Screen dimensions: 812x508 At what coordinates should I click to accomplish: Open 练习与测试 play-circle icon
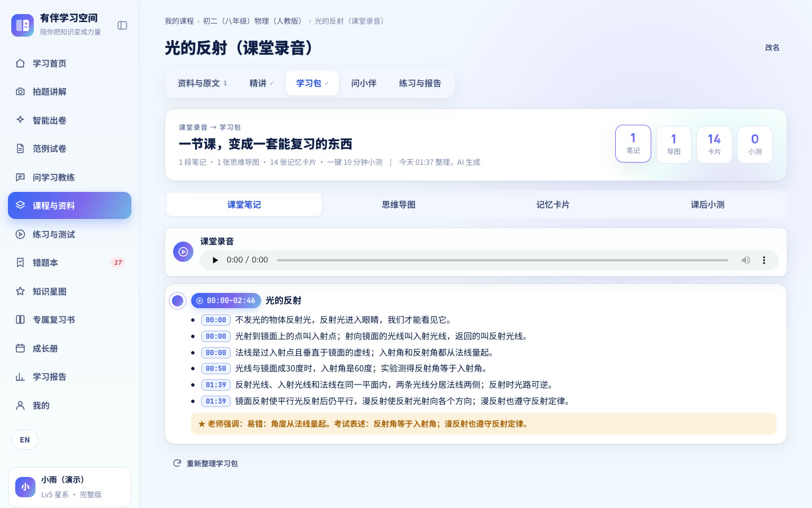[x=20, y=234]
